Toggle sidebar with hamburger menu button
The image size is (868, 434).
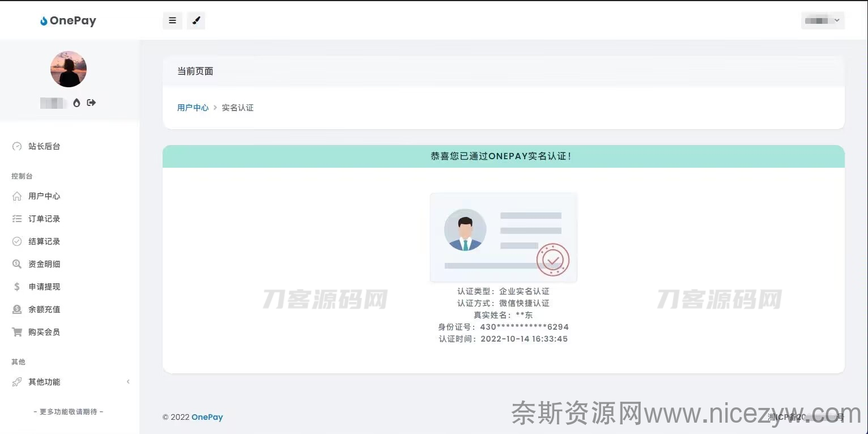pyautogui.click(x=172, y=20)
